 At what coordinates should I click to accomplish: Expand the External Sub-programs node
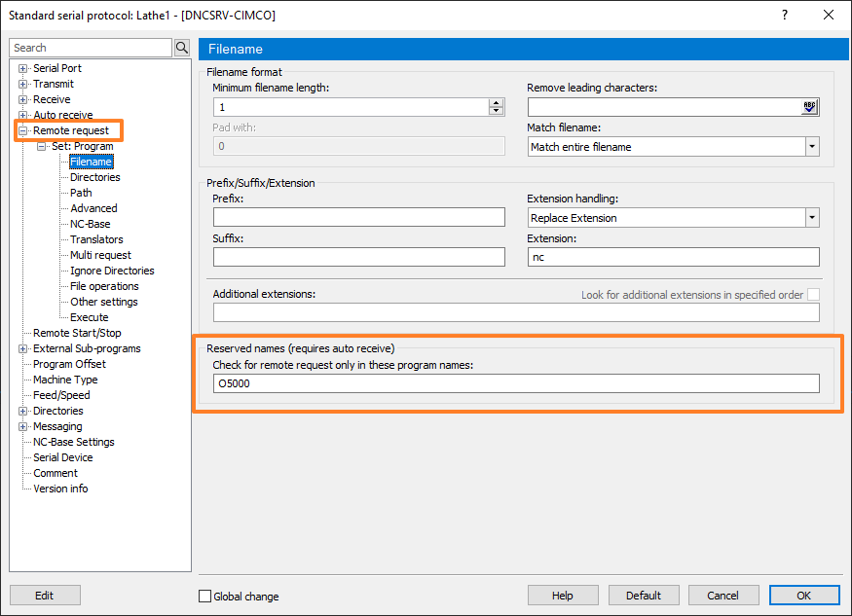coord(22,348)
